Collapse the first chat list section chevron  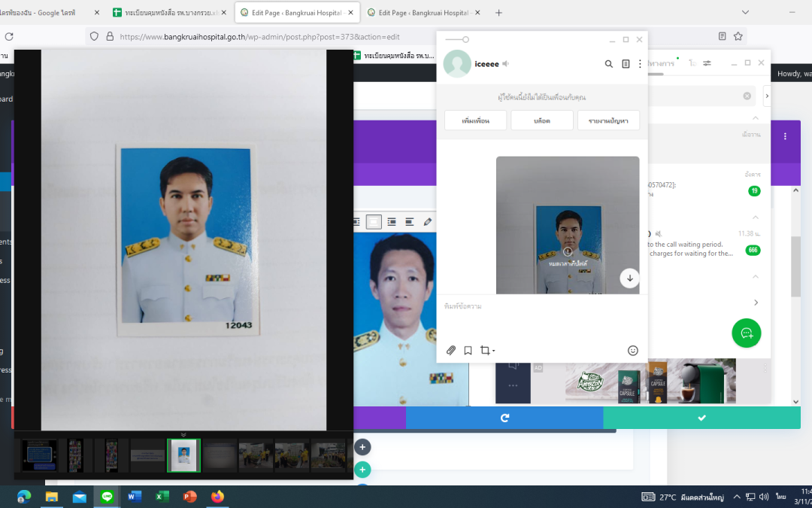[755, 118]
